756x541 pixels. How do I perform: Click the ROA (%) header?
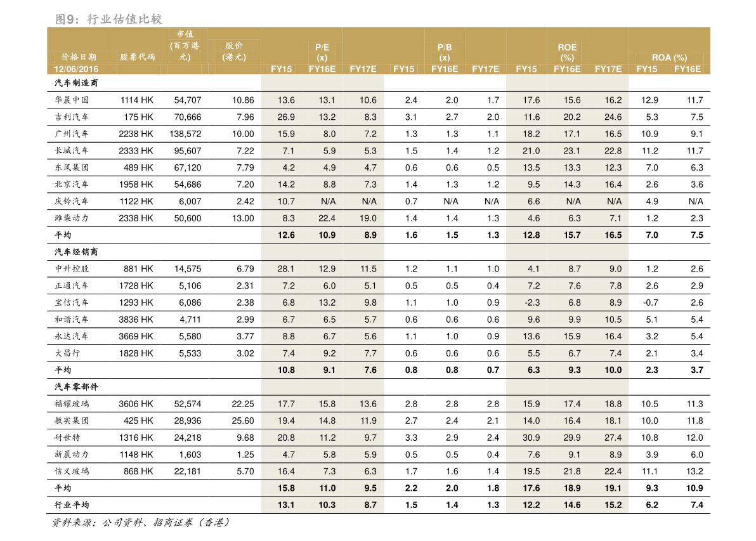coord(669,57)
